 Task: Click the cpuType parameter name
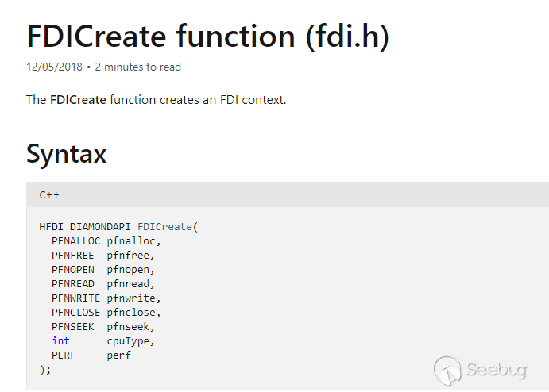point(130,341)
